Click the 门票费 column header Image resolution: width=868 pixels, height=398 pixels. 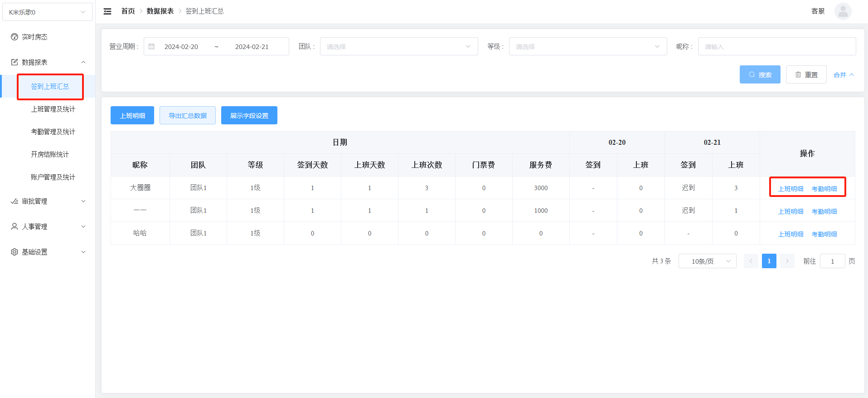click(484, 165)
